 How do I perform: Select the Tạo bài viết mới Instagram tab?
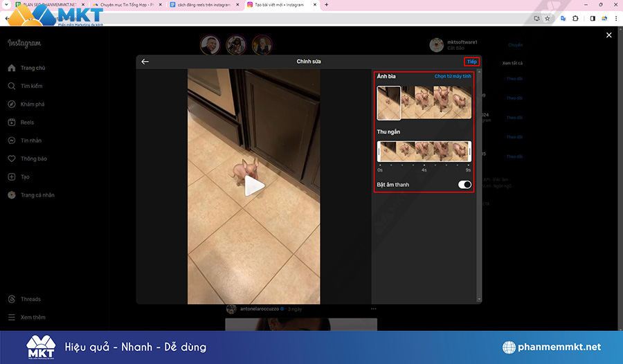coord(280,5)
